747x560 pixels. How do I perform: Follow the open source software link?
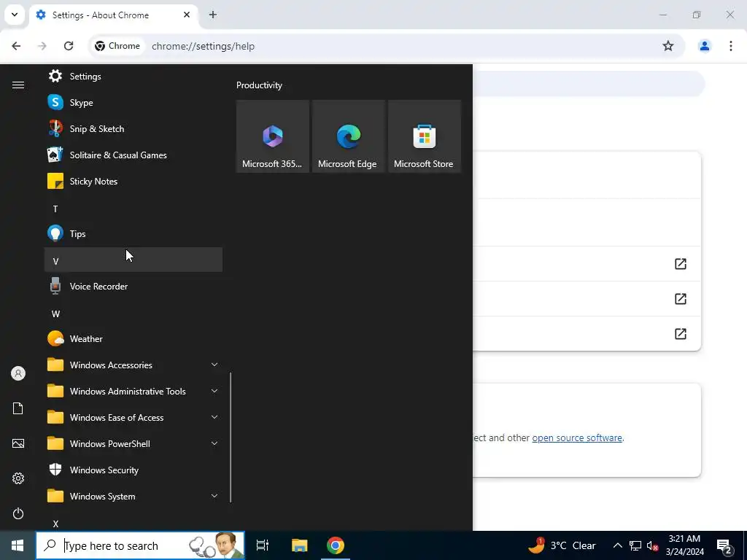coord(577,437)
